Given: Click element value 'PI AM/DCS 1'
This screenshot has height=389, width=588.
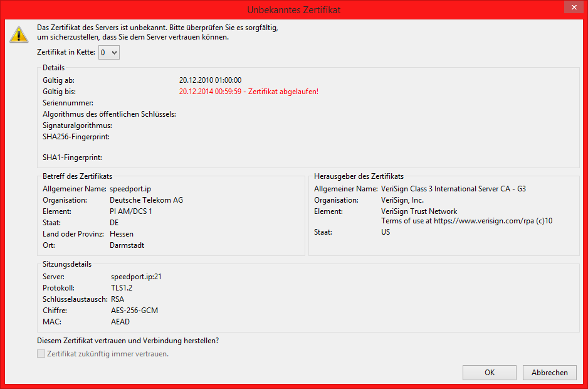Looking at the screenshot, I should 131,211.
